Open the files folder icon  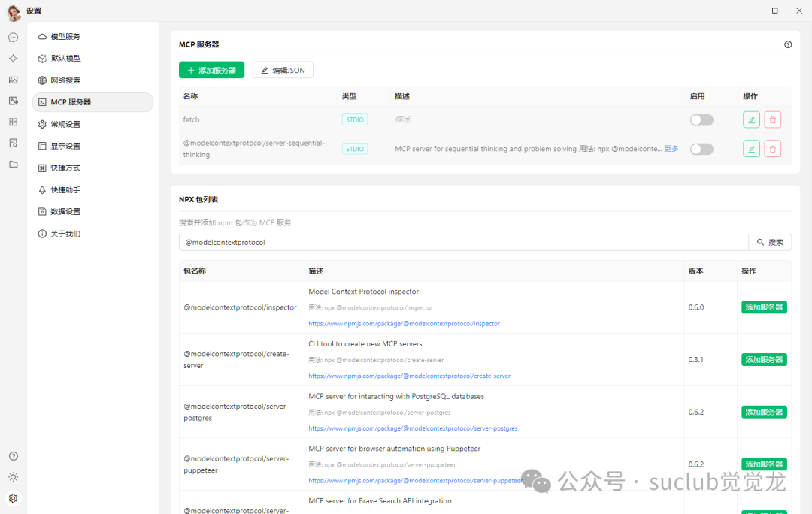click(x=13, y=164)
